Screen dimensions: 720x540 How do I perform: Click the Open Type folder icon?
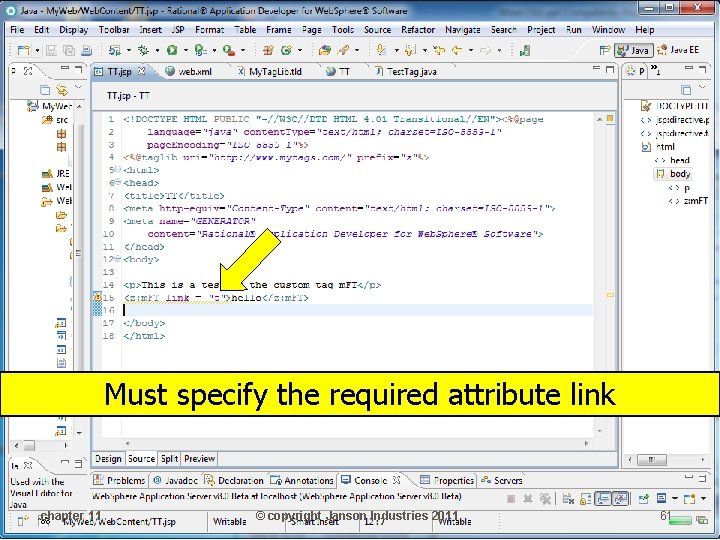click(325, 50)
